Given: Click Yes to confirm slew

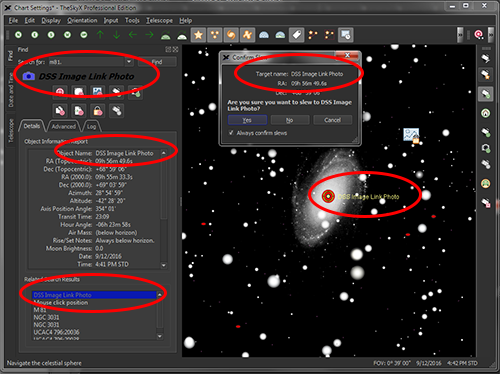Looking at the screenshot, I should (247, 120).
